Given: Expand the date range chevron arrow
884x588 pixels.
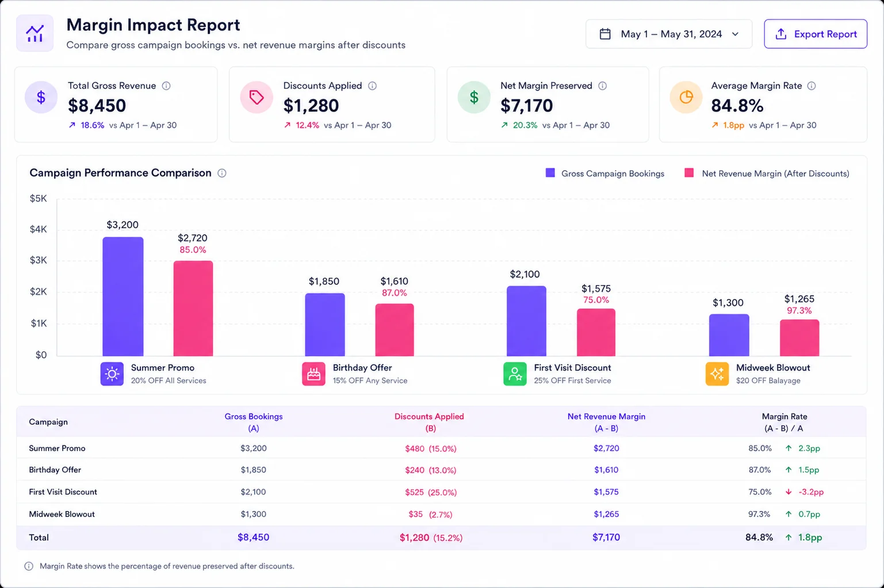Looking at the screenshot, I should [735, 34].
